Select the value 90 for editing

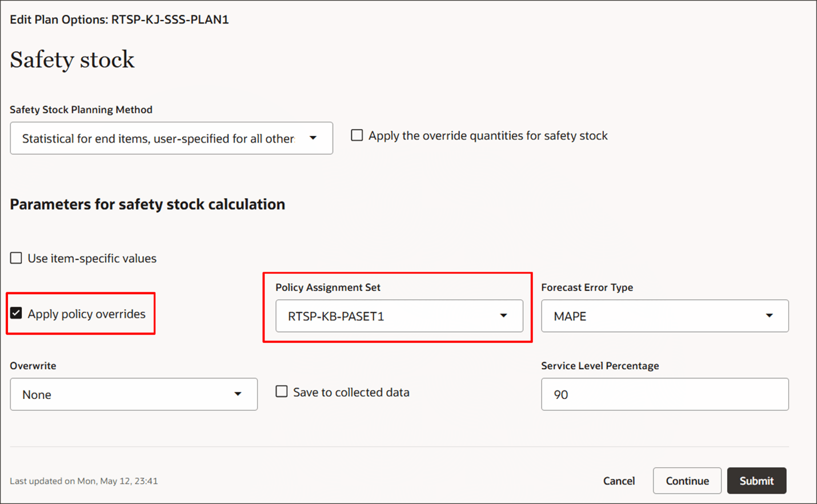click(x=562, y=394)
